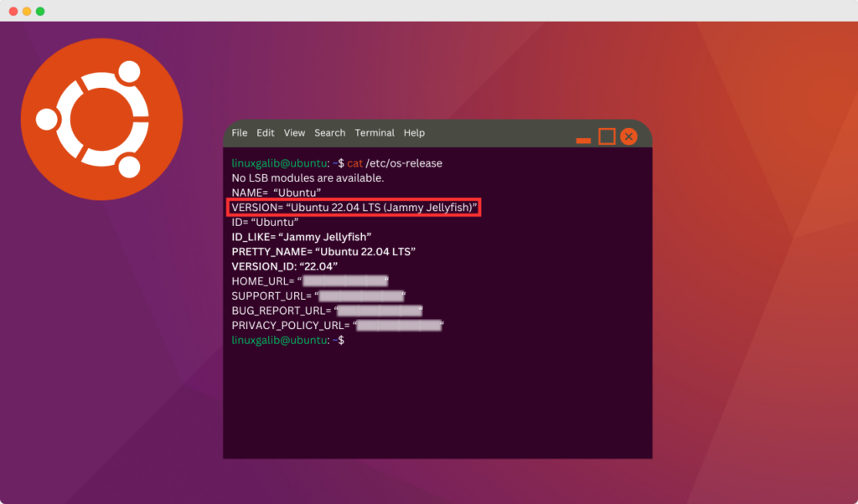Click the Ubuntu logo emblem
The image size is (858, 504).
(102, 120)
